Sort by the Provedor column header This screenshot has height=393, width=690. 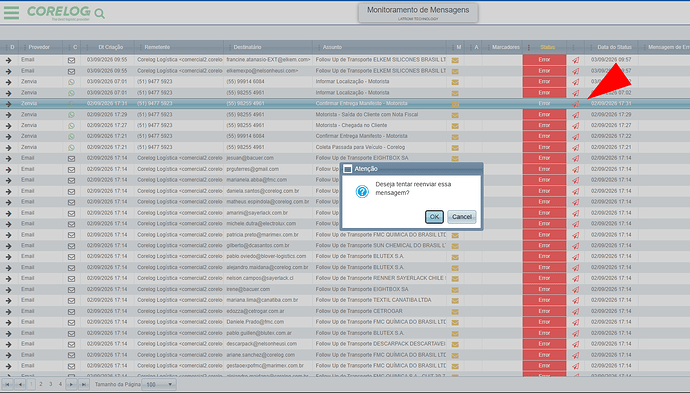tap(39, 47)
